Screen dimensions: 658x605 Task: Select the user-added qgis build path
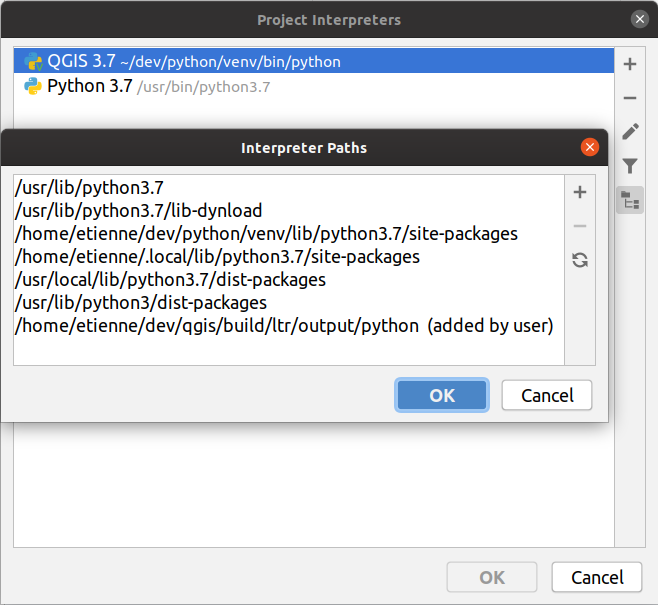[284, 326]
